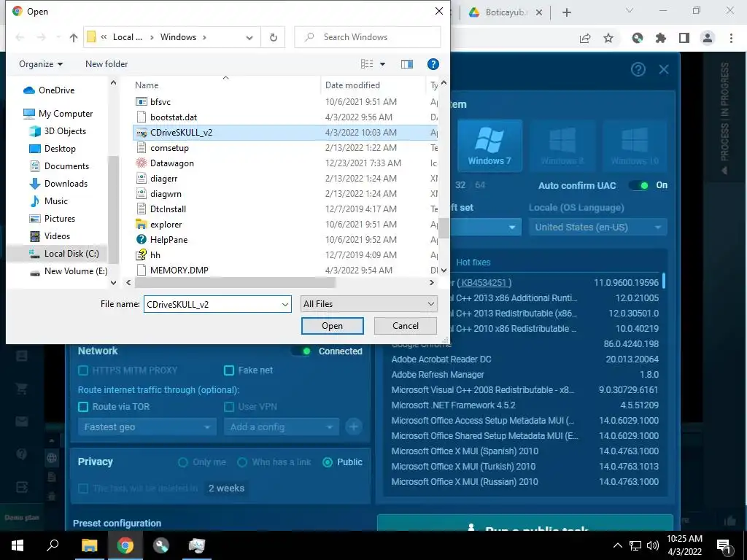Open Downloads in the navigation pane

pyautogui.click(x=58, y=183)
